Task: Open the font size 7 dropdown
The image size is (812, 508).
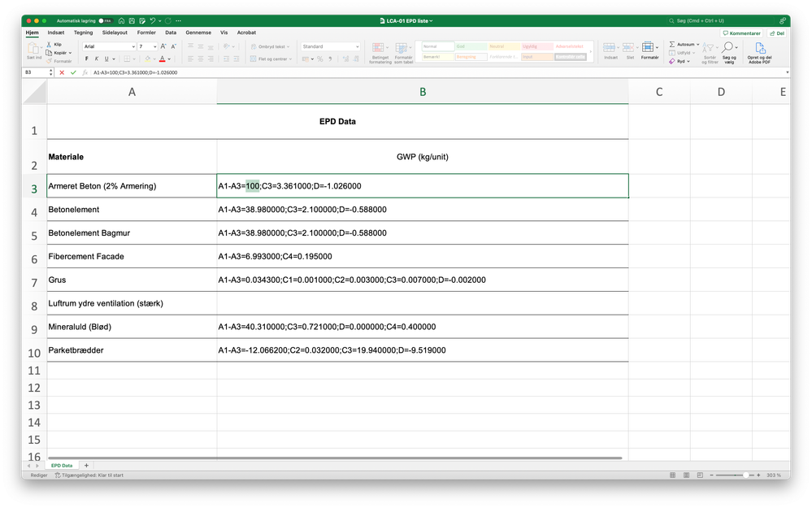Action: (154, 46)
